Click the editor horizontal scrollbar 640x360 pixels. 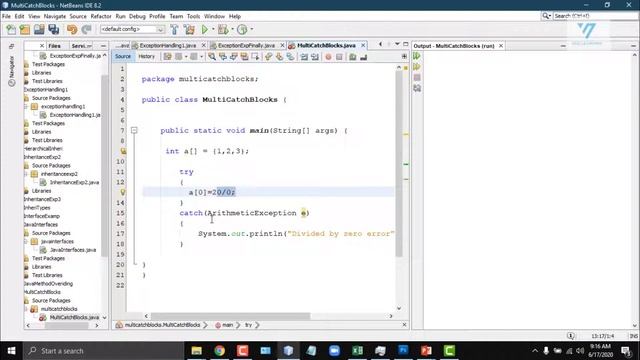pyautogui.click(x=231, y=316)
